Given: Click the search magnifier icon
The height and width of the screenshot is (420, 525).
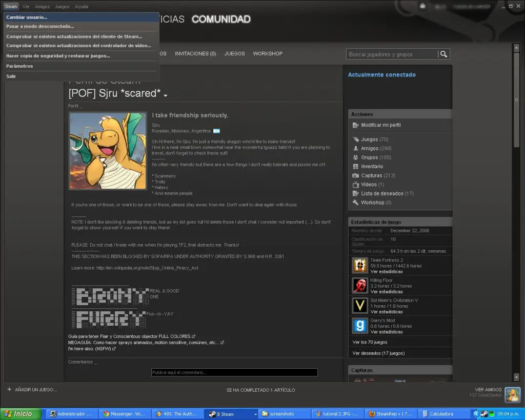Looking at the screenshot, I should coord(443,54).
